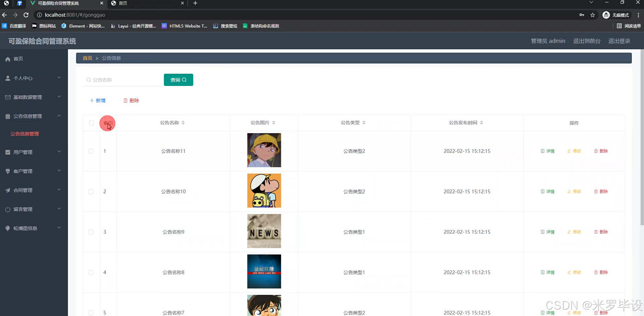
Task: Click 删除 for 公告名称11
Action: [601, 151]
